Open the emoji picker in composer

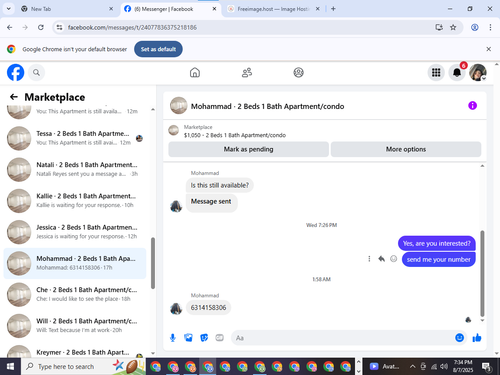[x=459, y=338]
